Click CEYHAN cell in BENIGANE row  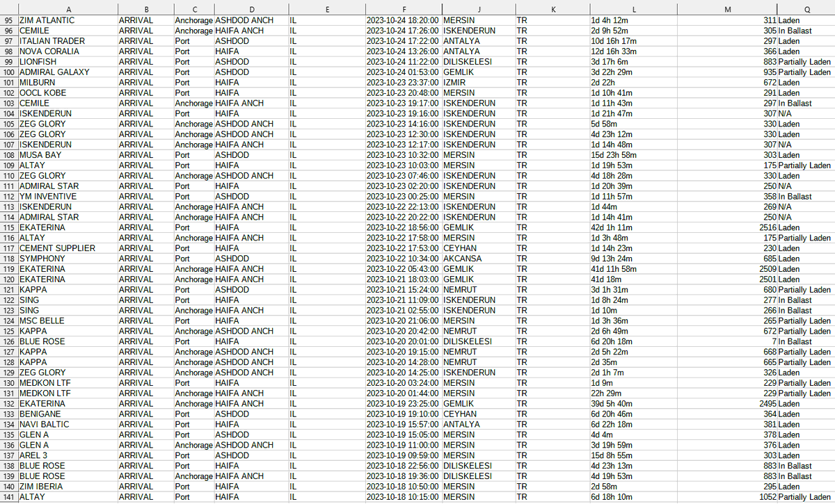point(479,414)
